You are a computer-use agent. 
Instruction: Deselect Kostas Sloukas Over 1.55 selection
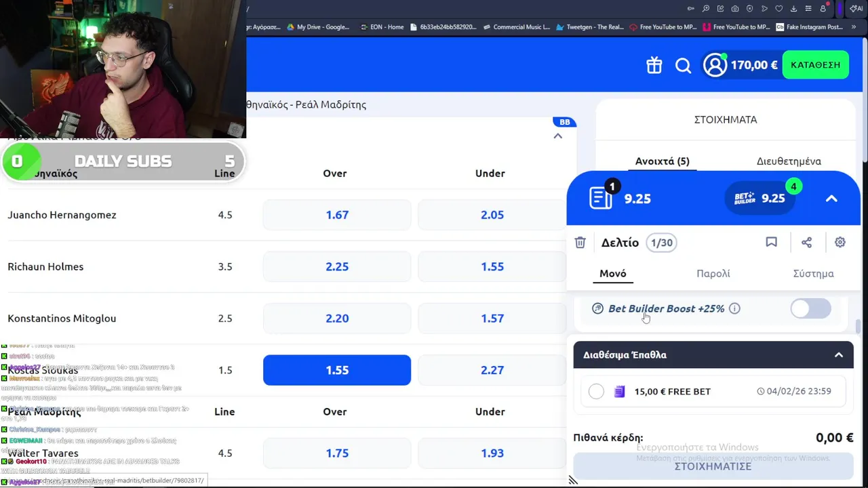coord(337,370)
